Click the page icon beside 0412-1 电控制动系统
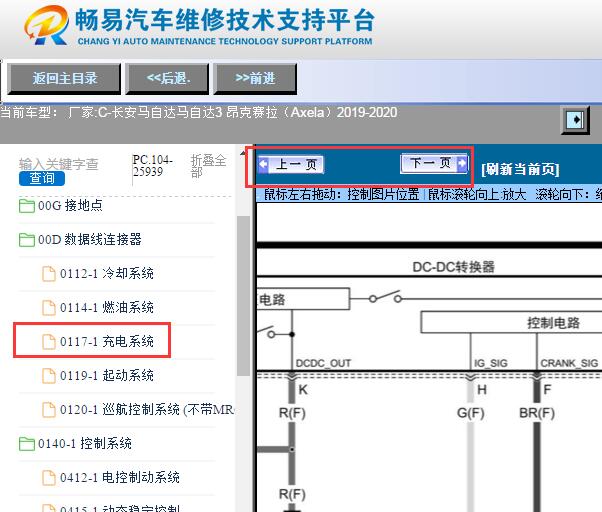602x512 pixels. [x=49, y=477]
